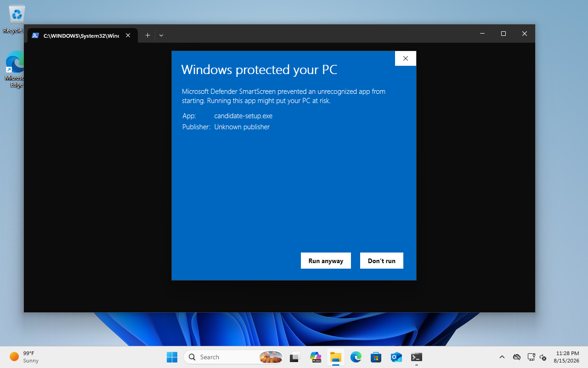
Task: Click the PowerShell icon in terminal tab
Action: click(x=35, y=35)
